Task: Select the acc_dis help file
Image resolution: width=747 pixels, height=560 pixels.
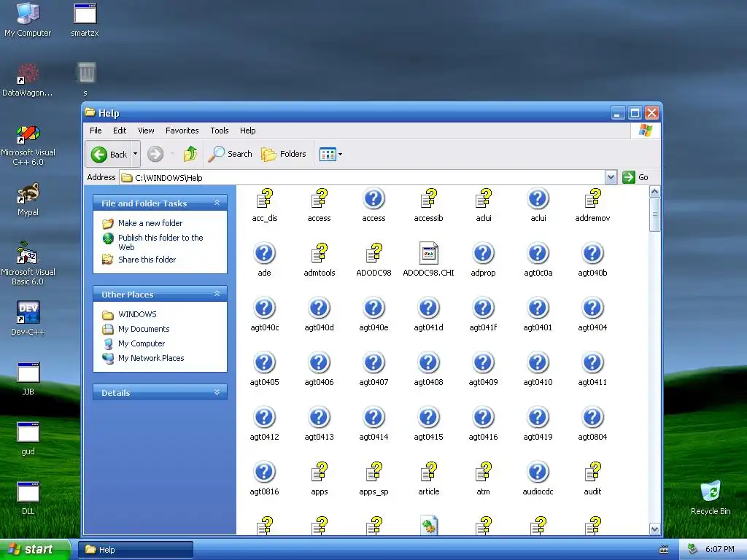Action: tap(264, 206)
